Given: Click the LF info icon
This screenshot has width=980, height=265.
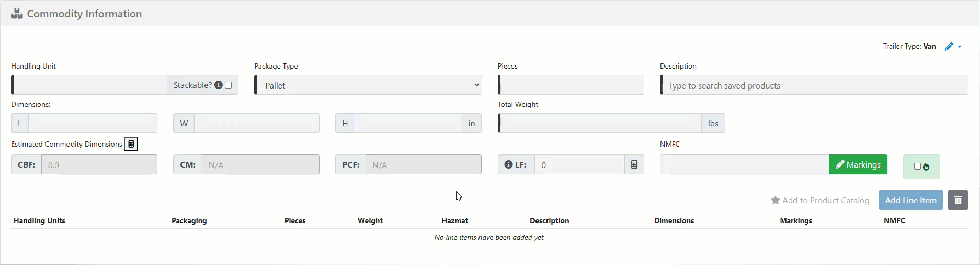Looking at the screenshot, I should (x=508, y=165).
